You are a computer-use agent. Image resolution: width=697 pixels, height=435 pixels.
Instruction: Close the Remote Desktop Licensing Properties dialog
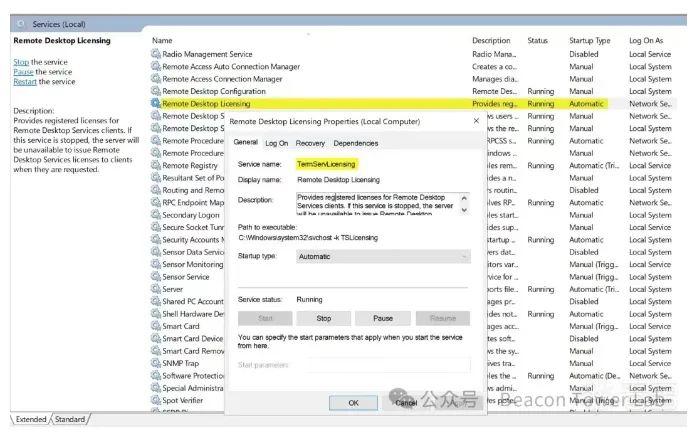click(476, 121)
